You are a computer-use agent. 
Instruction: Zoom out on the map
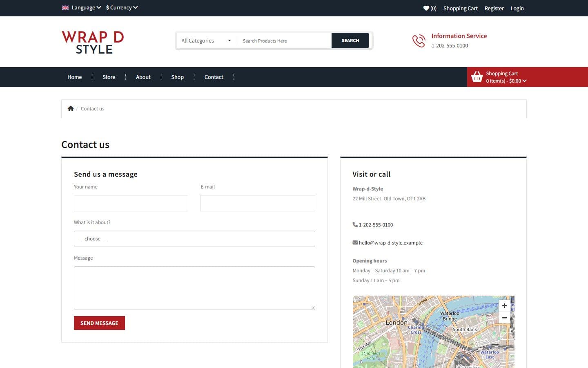click(x=504, y=318)
